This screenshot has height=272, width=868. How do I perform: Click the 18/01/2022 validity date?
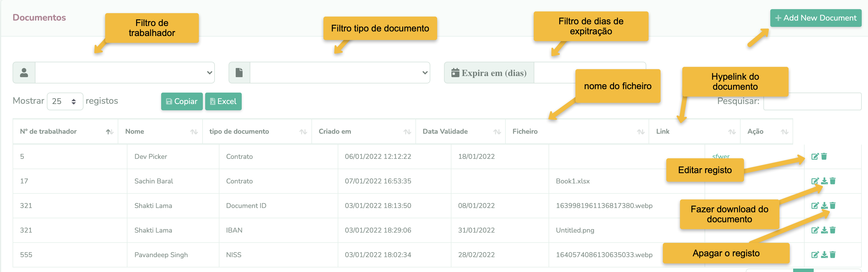click(477, 156)
